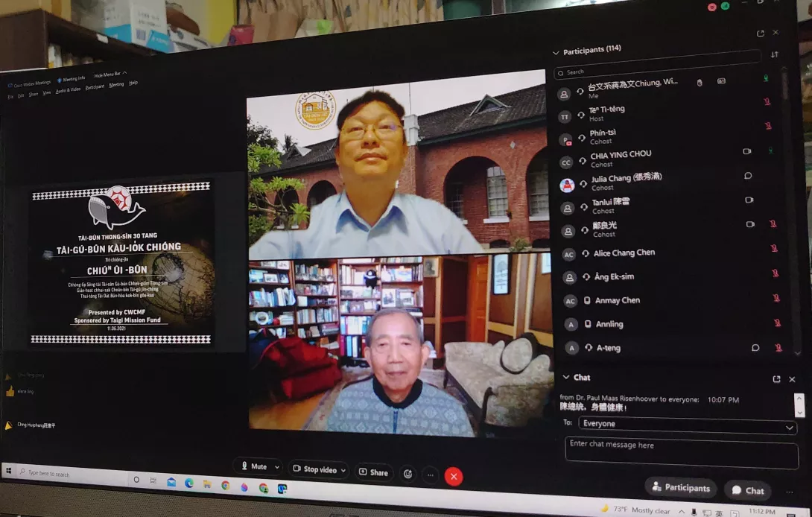Open more options ellipsis in meeting controls
Image resolution: width=812 pixels, height=517 pixels.
coord(431,475)
